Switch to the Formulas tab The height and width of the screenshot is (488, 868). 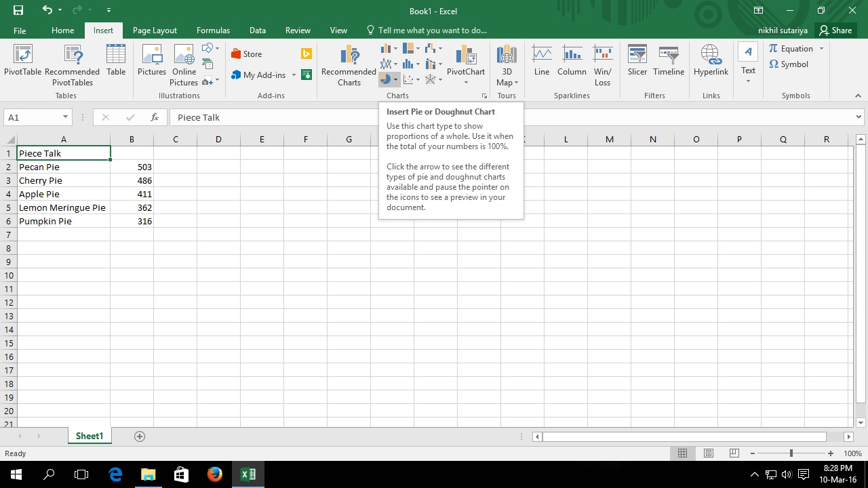[x=213, y=30]
